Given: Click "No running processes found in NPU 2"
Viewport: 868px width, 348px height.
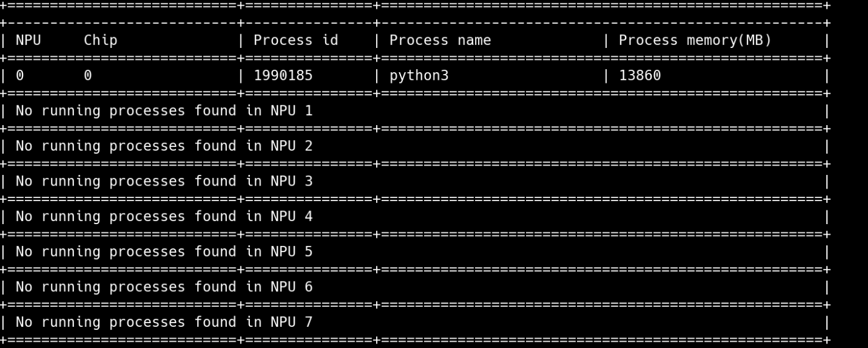Looking at the screenshot, I should click(164, 146).
